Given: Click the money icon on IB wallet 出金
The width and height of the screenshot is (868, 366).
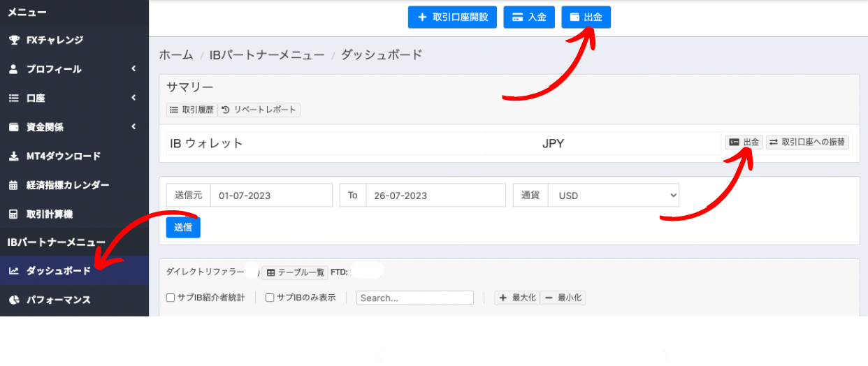Looking at the screenshot, I should coord(735,142).
